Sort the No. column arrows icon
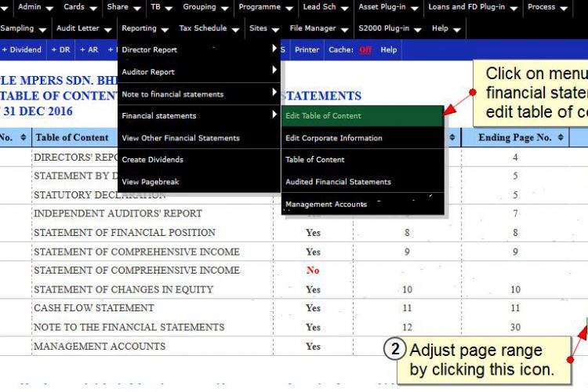Viewport: 588px width, 392px height. pos(24,137)
